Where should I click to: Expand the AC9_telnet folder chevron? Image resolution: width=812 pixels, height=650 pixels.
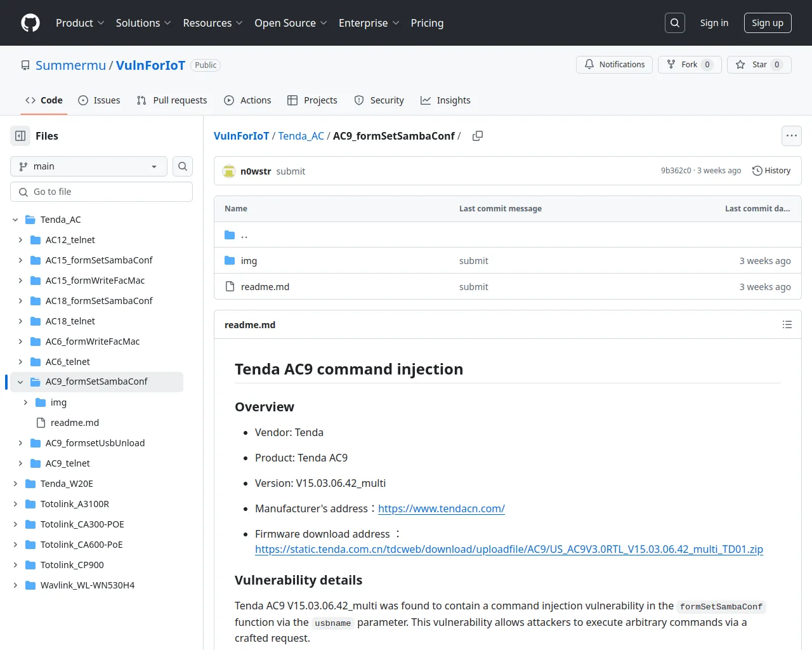click(20, 463)
